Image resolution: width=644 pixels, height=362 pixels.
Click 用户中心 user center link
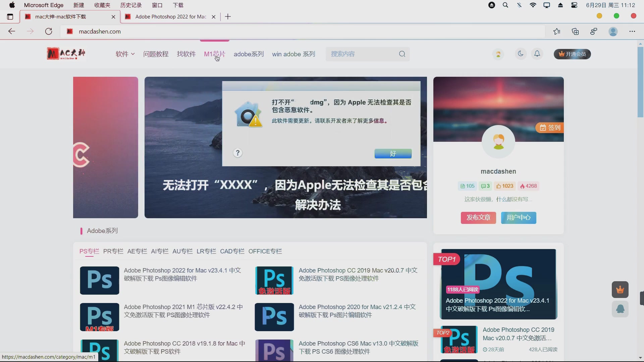click(x=519, y=218)
